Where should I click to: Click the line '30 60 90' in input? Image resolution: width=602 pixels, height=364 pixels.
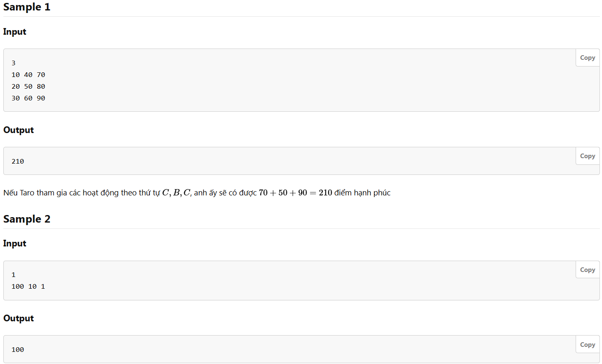(28, 98)
